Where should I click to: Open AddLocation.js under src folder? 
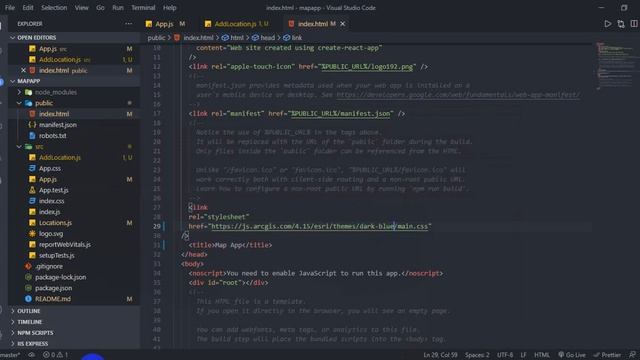pyautogui.click(x=60, y=158)
